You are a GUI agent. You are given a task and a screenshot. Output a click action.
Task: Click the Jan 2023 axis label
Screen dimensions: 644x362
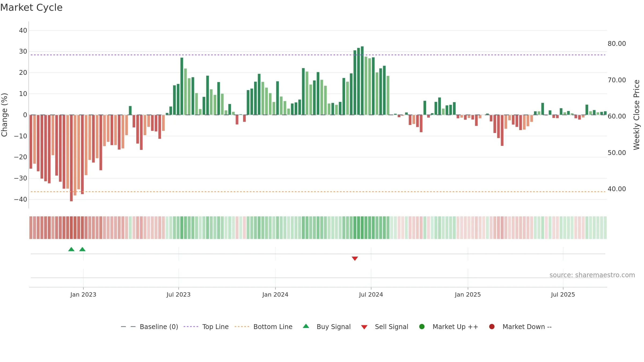click(x=83, y=294)
